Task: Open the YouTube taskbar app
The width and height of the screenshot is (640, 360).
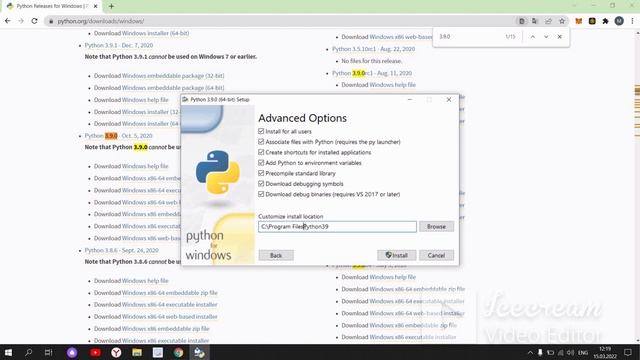Action: pos(96,352)
